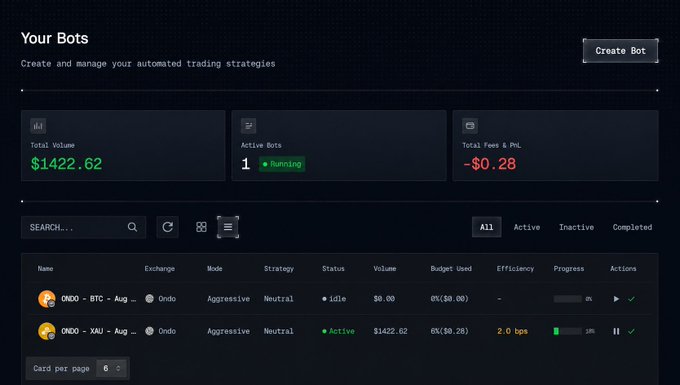Click the green $1422.62 total volume value
Viewport: 680px width, 385px height.
[x=66, y=164]
